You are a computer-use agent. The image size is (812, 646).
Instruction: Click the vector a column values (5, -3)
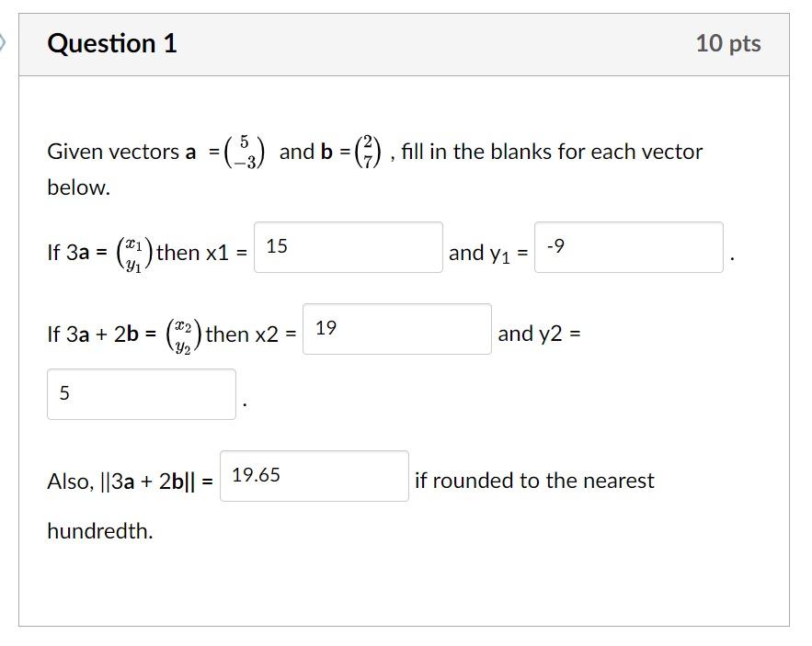245,151
